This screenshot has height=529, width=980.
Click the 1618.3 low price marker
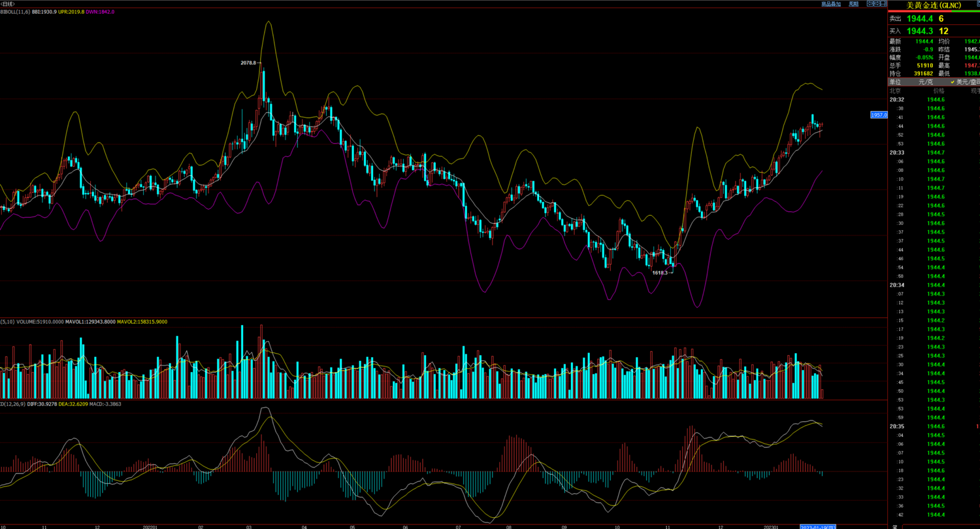660,273
